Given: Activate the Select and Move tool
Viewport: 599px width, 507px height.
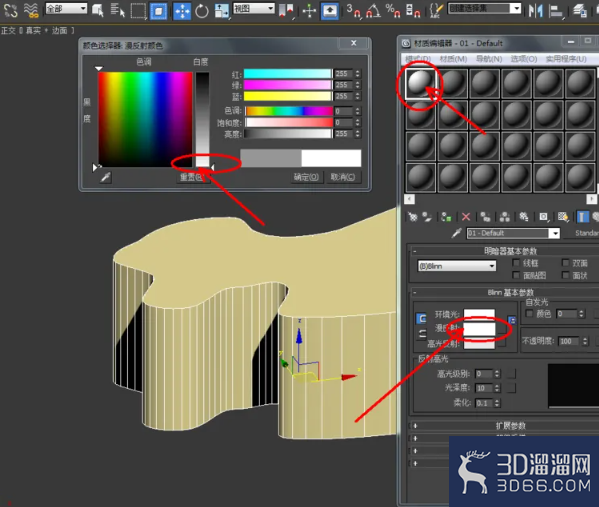Looking at the screenshot, I should pyautogui.click(x=182, y=10).
